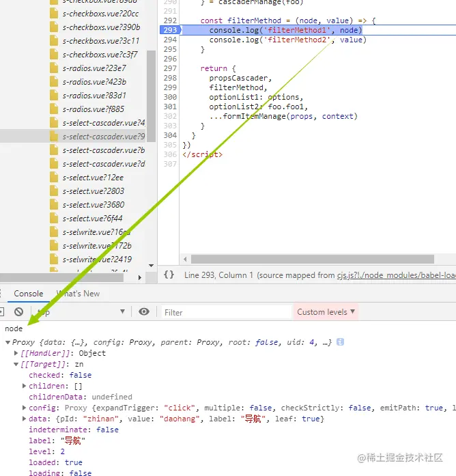This screenshot has width=456, height=476.
Task: Click code editor horizontal scroll left arrow
Action: 185,260
